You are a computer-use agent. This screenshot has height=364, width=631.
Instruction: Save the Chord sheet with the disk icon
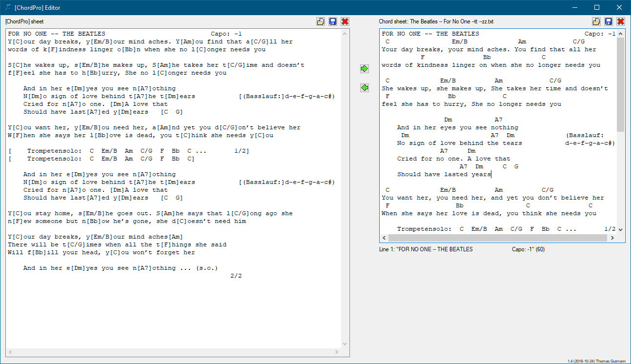click(609, 21)
